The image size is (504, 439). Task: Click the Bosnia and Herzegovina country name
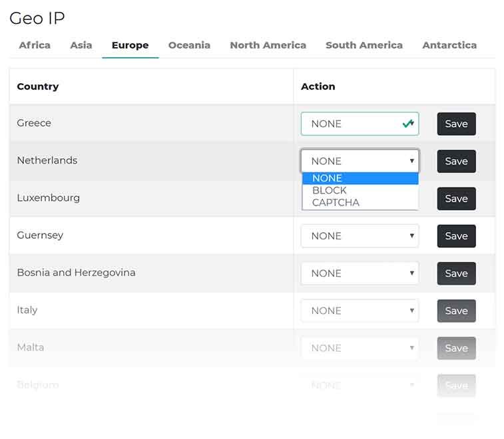[x=76, y=273]
